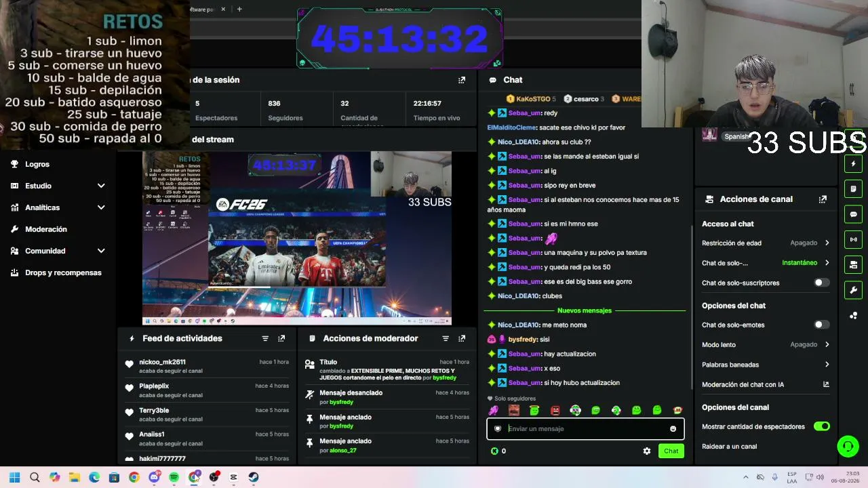Screen dimensions: 868x488
Task: Close the current browser tab
Action: click(222, 9)
